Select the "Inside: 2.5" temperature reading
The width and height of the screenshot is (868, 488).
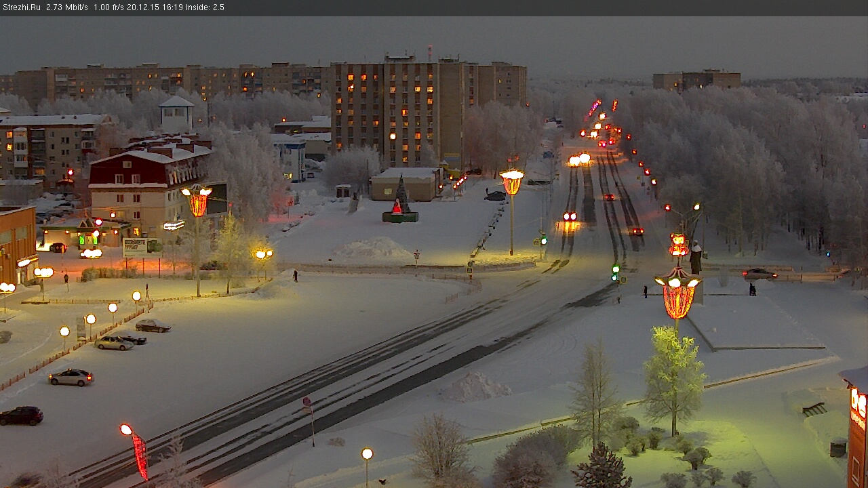(x=205, y=7)
